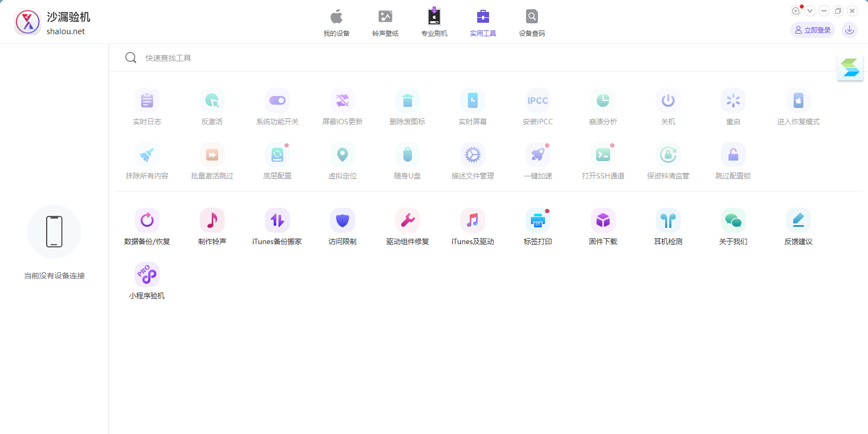Go to the 专业刷机 tab

pyautogui.click(x=434, y=23)
